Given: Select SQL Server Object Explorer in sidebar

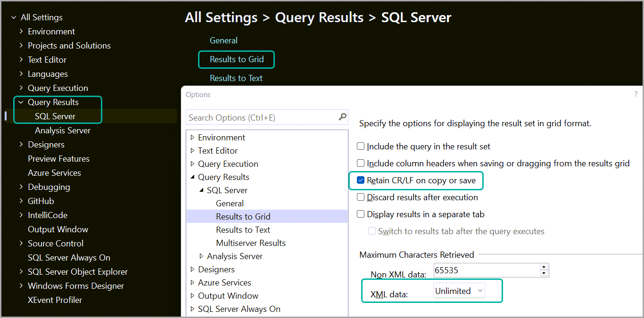Looking at the screenshot, I should tap(77, 271).
